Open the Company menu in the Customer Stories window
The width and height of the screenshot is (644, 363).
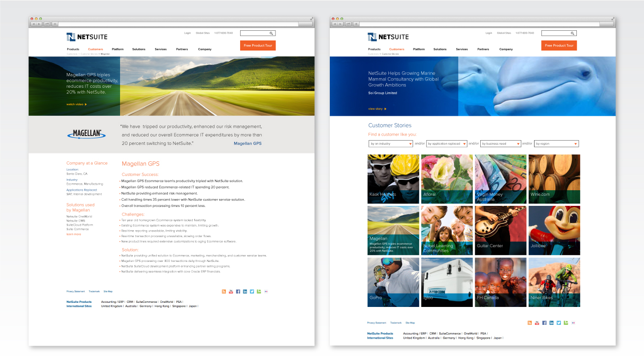[506, 49]
